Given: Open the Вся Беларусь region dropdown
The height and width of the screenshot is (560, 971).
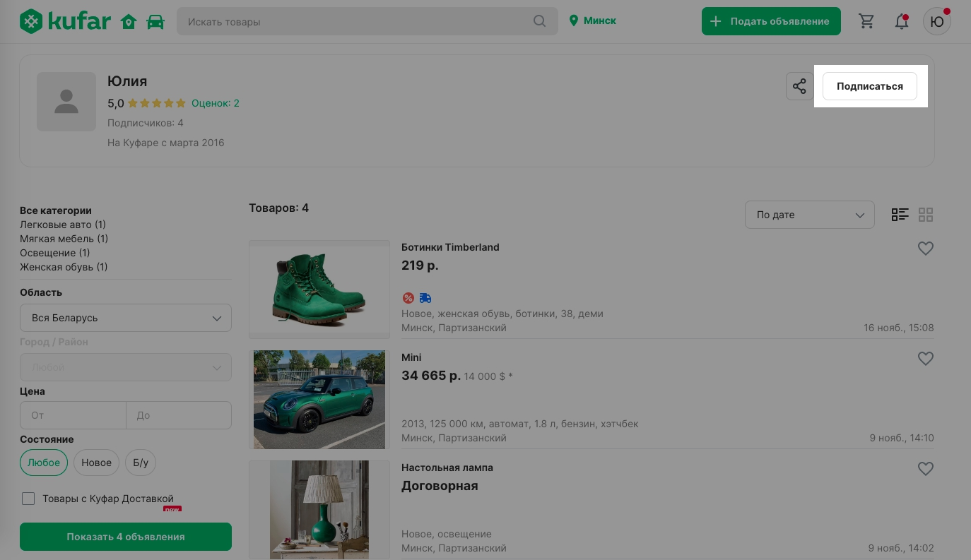Looking at the screenshot, I should pyautogui.click(x=126, y=318).
